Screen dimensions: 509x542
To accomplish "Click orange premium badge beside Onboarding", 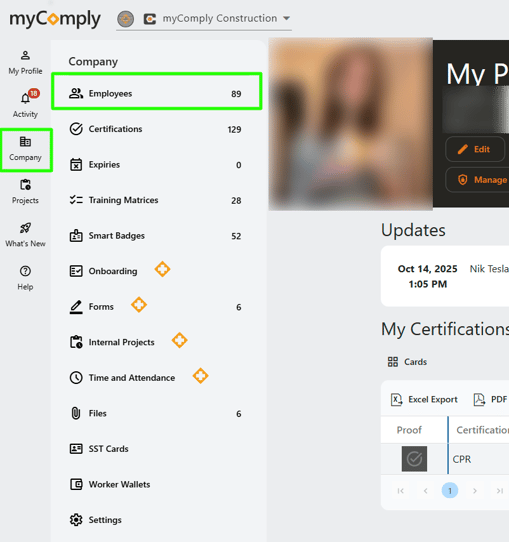I will click(x=162, y=269).
